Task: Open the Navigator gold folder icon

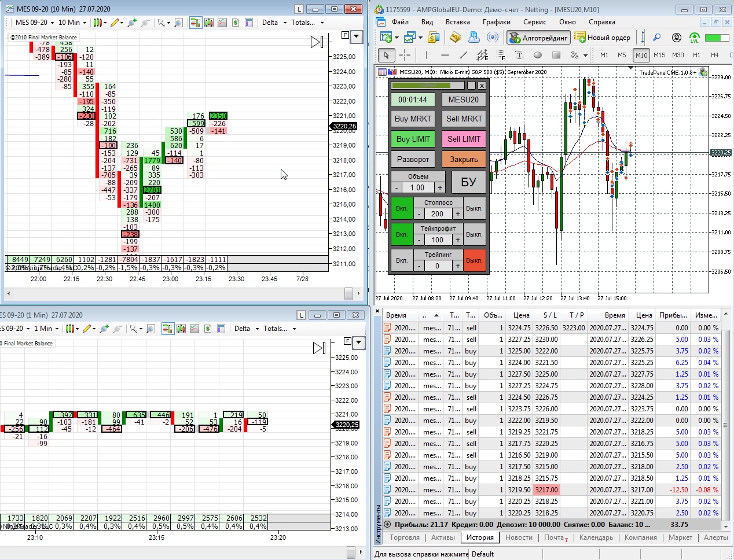Action: pyautogui.click(x=455, y=38)
